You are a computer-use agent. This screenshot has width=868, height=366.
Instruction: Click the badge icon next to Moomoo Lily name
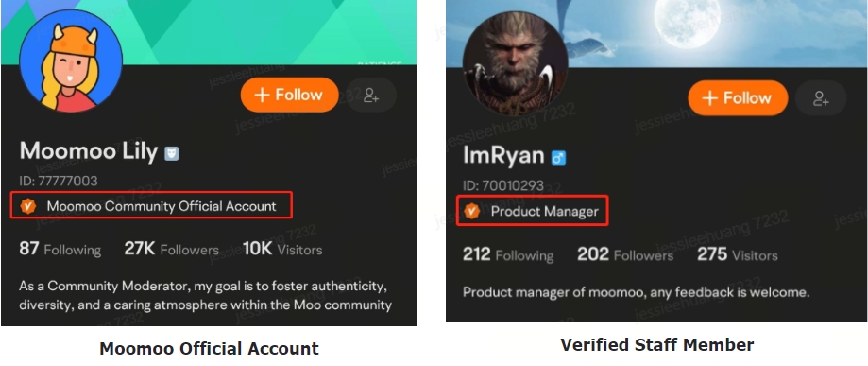coord(172,153)
